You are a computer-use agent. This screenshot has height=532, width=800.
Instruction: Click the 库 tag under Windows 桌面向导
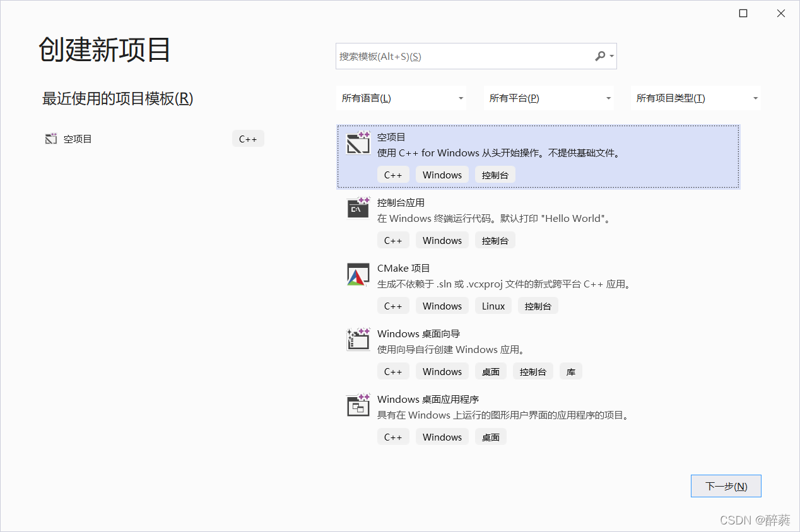pos(571,371)
